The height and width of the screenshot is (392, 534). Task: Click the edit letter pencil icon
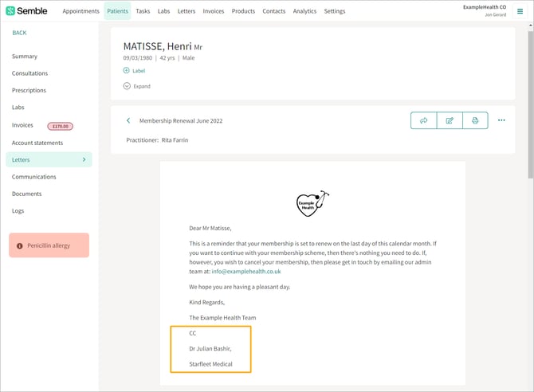pyautogui.click(x=450, y=120)
